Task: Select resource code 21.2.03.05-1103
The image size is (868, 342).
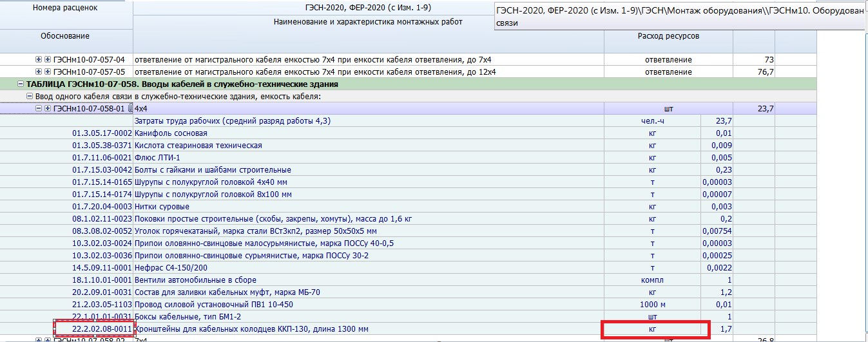Action: point(102,305)
